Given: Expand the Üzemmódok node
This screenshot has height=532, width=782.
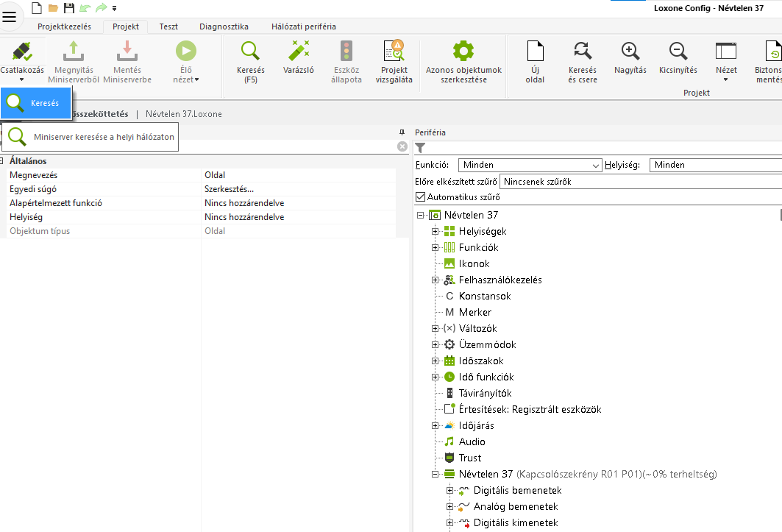Looking at the screenshot, I should [435, 345].
